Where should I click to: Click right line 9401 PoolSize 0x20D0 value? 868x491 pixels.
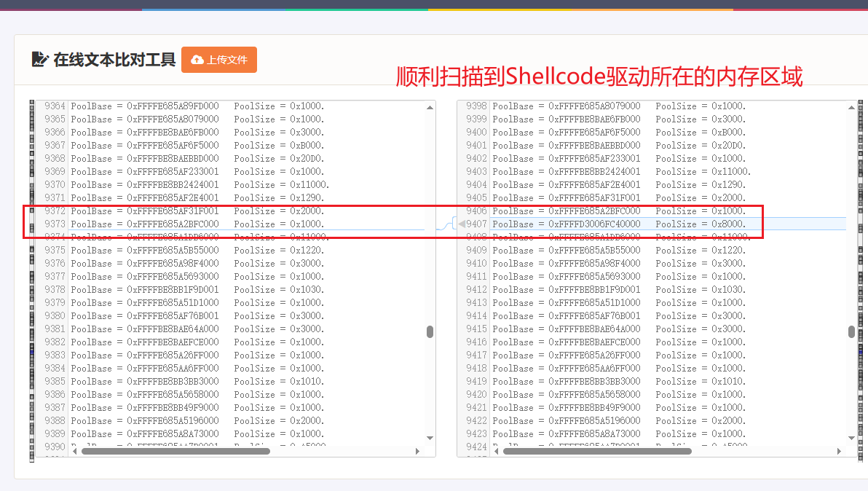pyautogui.click(x=728, y=146)
